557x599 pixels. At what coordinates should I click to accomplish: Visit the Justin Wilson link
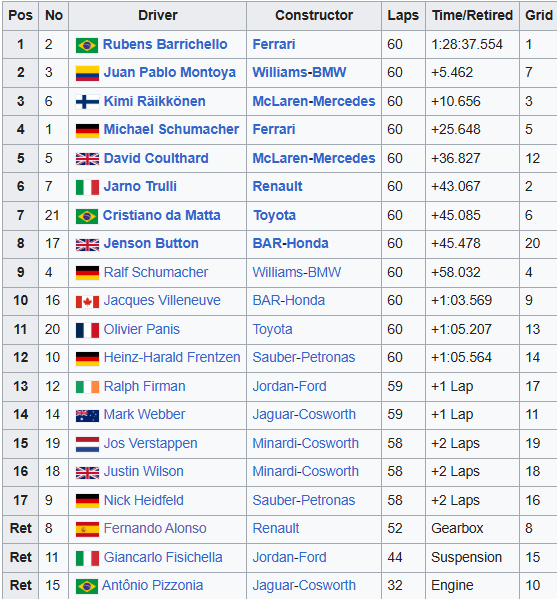tap(144, 471)
